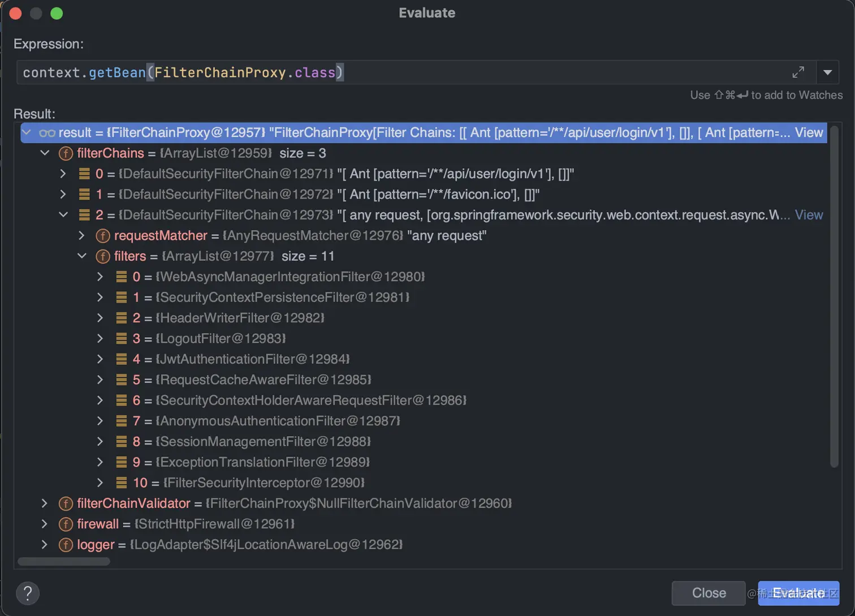Click the list element icon for favicon.ico chain
Viewport: 855px width, 616px height.
(84, 195)
